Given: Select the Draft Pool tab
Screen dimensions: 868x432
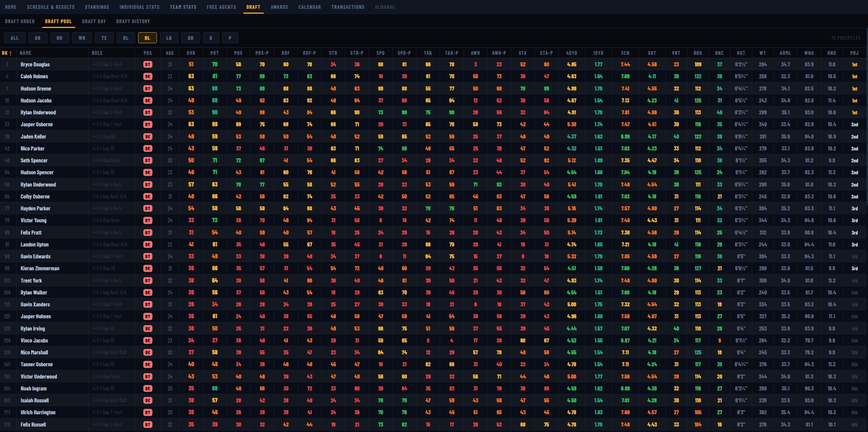Looking at the screenshot, I should 58,21.
